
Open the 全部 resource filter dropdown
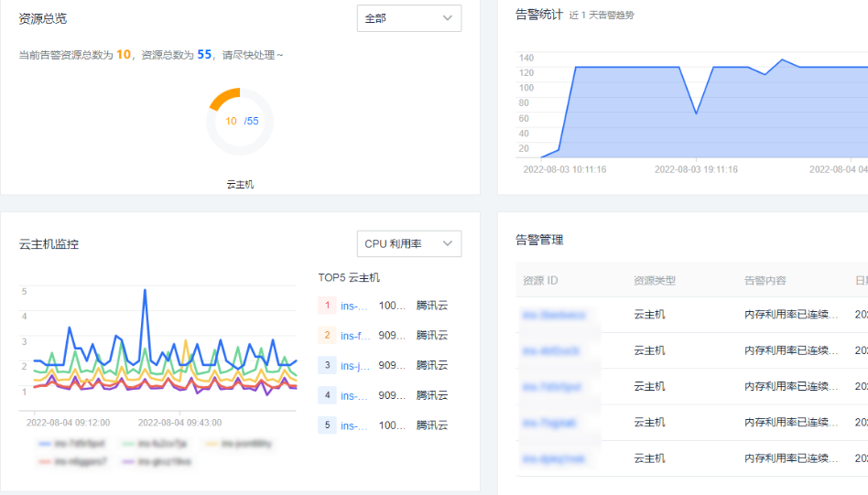409,18
